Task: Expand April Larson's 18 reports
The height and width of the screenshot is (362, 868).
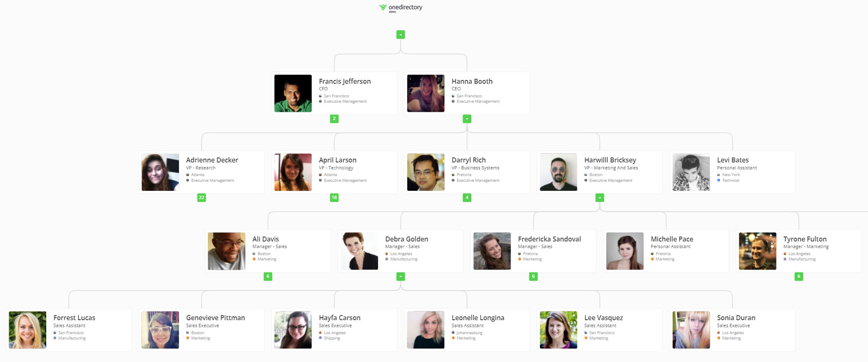Action: pos(333,198)
